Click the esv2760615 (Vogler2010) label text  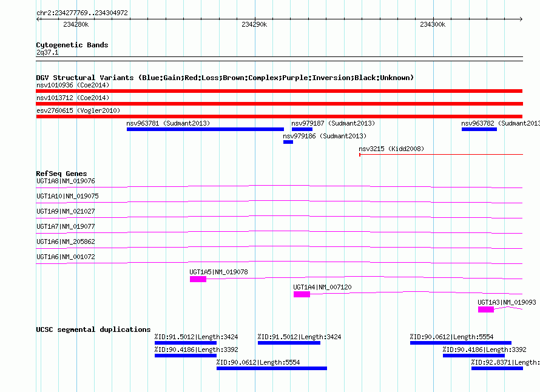(x=78, y=110)
